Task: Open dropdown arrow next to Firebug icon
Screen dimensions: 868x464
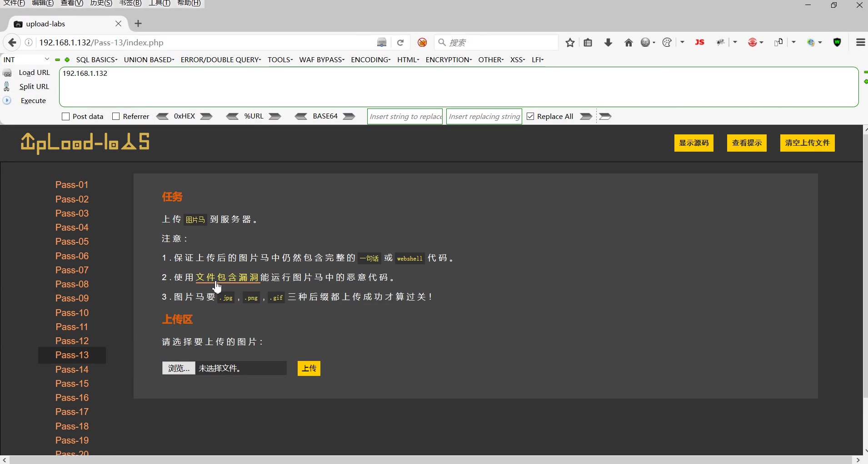Action: (x=735, y=42)
